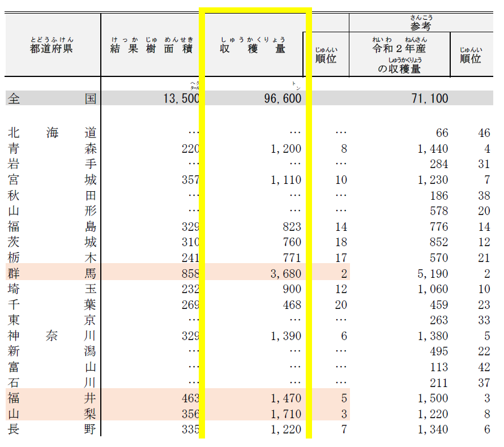This screenshot has width=504, height=447.
Task: Click the 収穫量 column header
Action: 253,49
